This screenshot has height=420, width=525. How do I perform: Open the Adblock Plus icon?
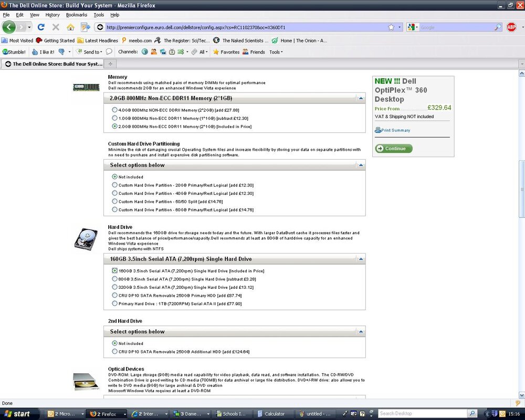coord(511,27)
